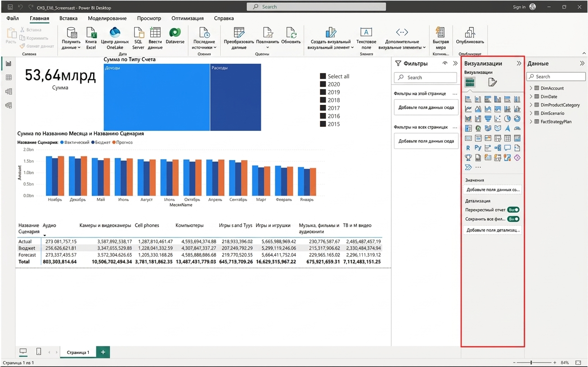
Task: Toggle Сохранить все фильтры switch
Action: [x=513, y=219]
